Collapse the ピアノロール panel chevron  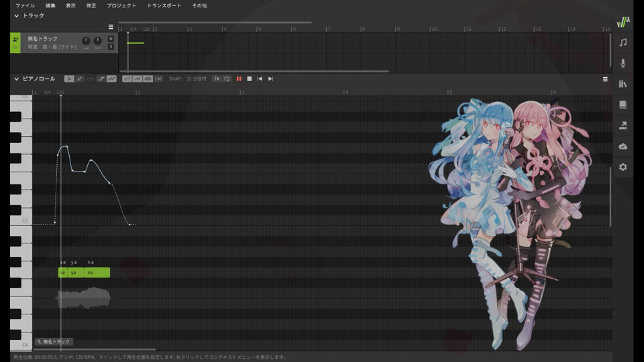16,79
